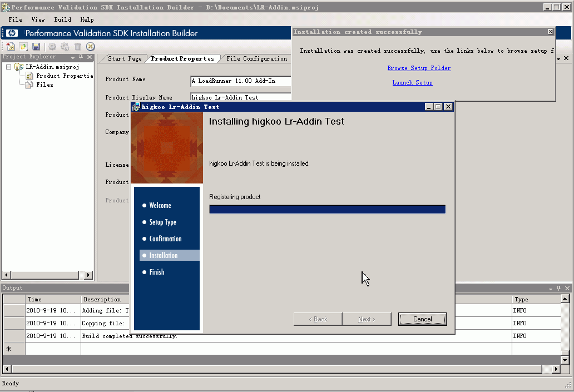Click the Cancel button in installer
Image resolution: width=574 pixels, height=392 pixels.
(x=423, y=319)
